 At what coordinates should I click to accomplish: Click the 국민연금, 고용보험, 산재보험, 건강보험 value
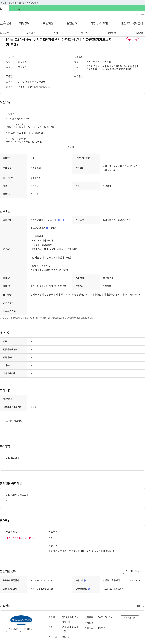coord(48,286)
